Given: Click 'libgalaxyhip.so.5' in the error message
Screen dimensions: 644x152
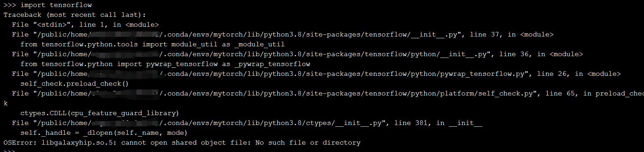Looking at the screenshot, I should [x=77, y=143].
